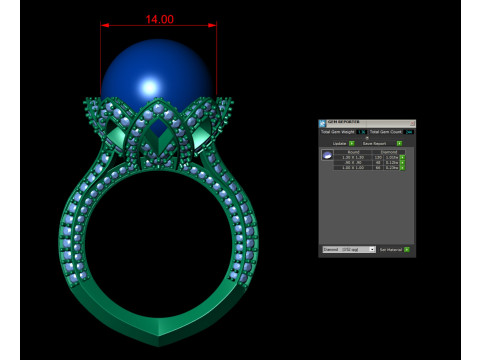Click the green Update button
Viewport: 480px width, 360px height.
pos(352,143)
